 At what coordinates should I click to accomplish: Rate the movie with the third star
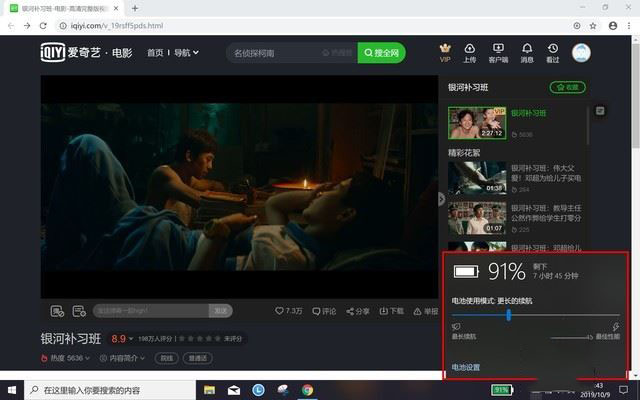[200, 338]
